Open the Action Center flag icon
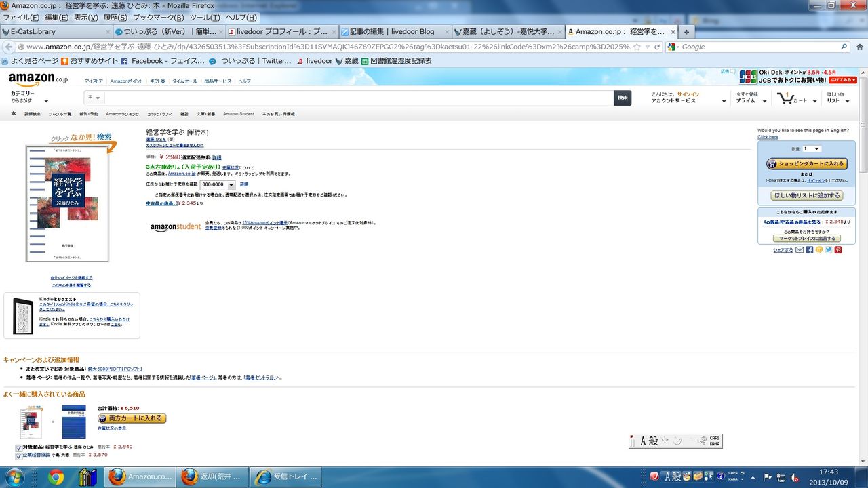Viewport: 868px width, 488px height. click(768, 476)
